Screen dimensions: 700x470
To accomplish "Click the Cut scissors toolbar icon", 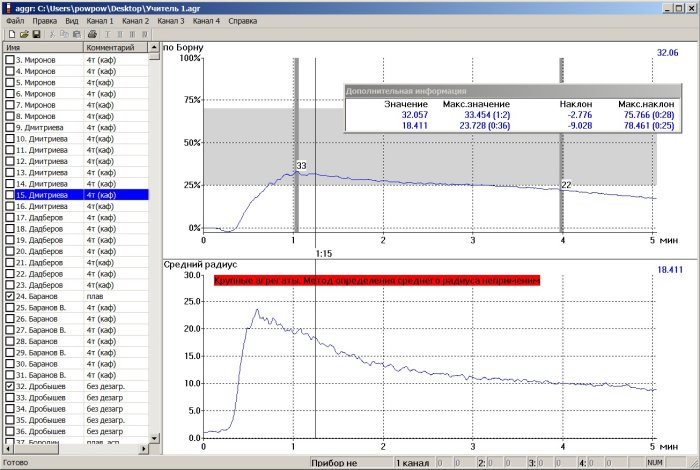I will [x=52, y=34].
